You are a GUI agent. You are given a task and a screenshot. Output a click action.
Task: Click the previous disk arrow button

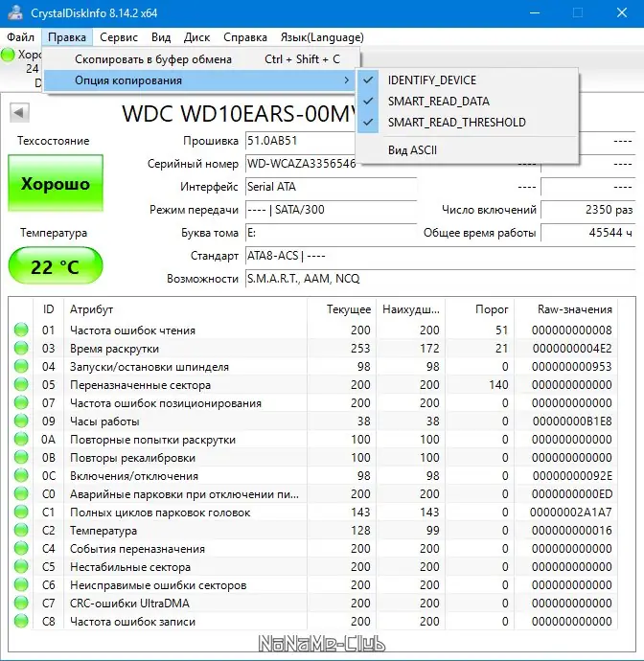pos(19,112)
